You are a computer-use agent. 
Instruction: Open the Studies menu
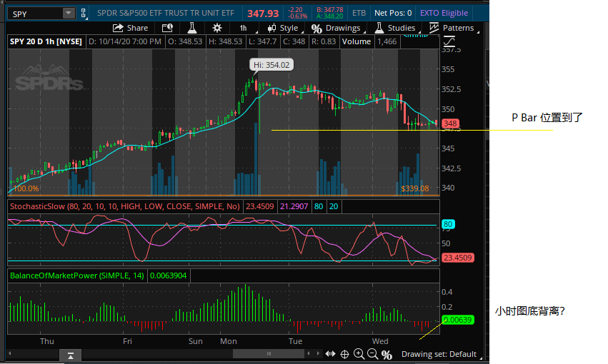point(397,28)
